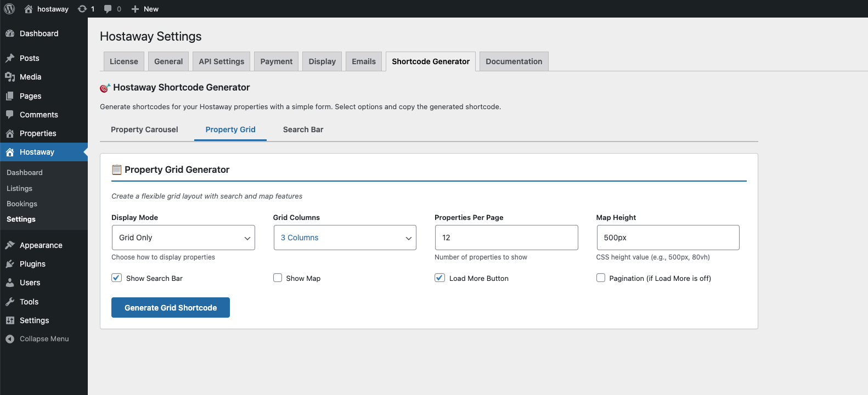Image resolution: width=868 pixels, height=395 pixels.
Task: Enable the Show Map checkbox
Action: (278, 278)
